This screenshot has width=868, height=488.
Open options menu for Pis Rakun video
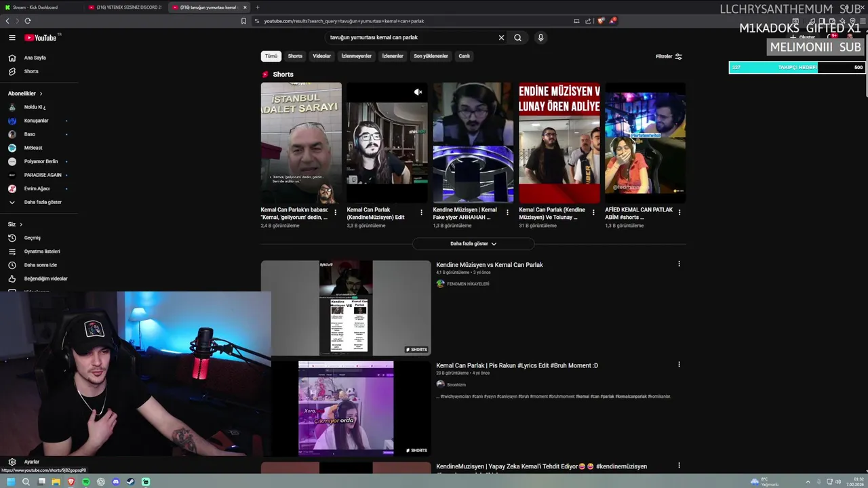point(679,365)
